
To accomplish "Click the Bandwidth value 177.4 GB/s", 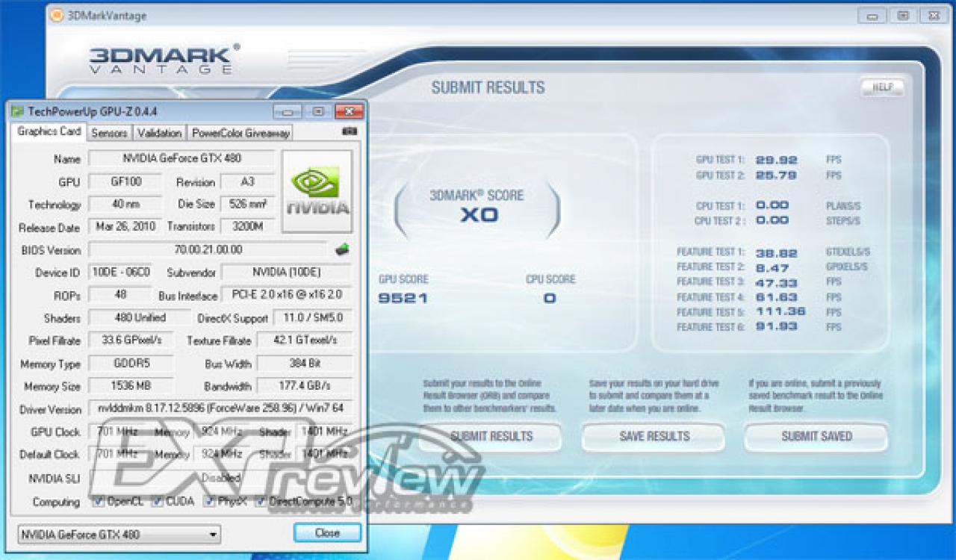I will click(x=304, y=387).
